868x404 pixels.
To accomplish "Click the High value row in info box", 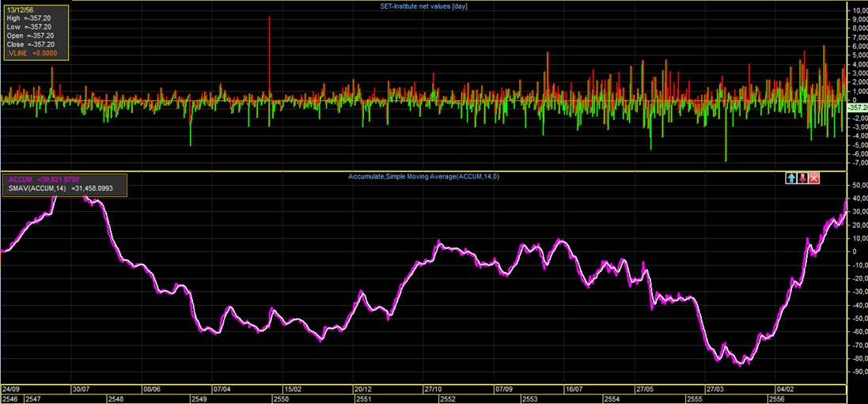I will (x=30, y=17).
